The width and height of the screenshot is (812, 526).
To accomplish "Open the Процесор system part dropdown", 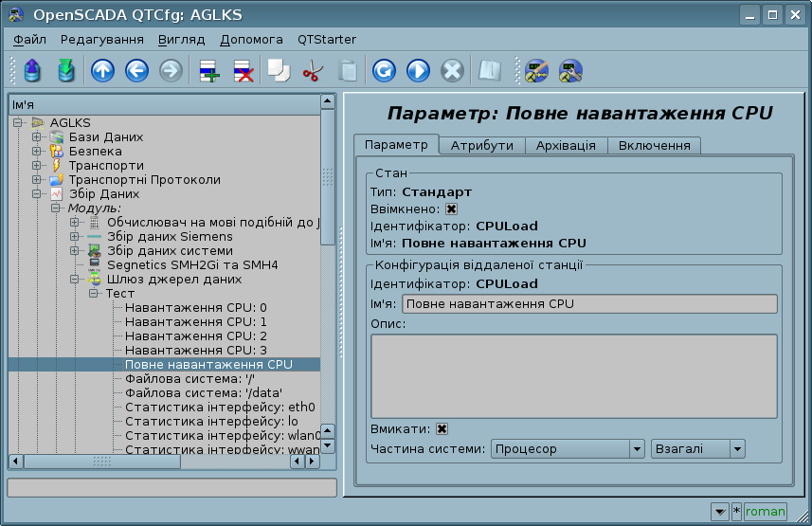I will tap(568, 449).
